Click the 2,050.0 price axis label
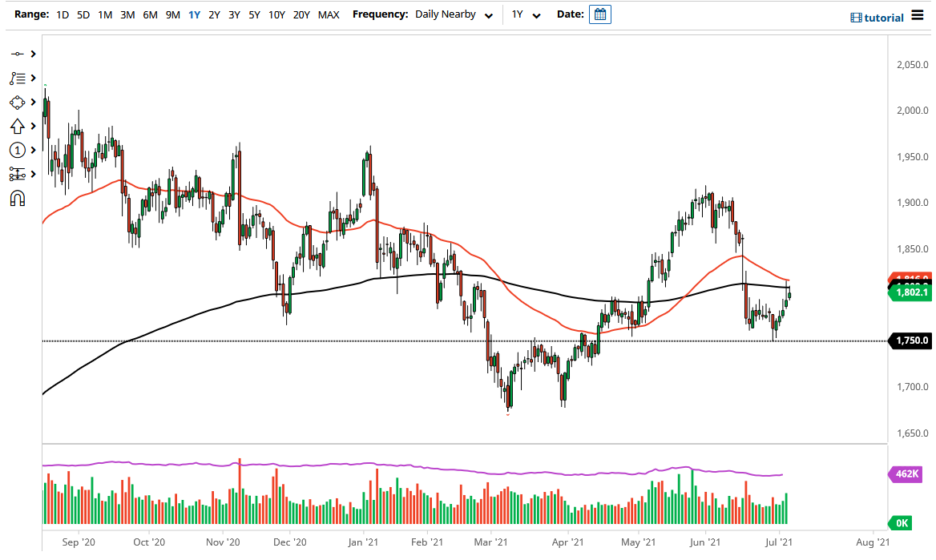The width and height of the screenshot is (936, 560). (x=913, y=64)
